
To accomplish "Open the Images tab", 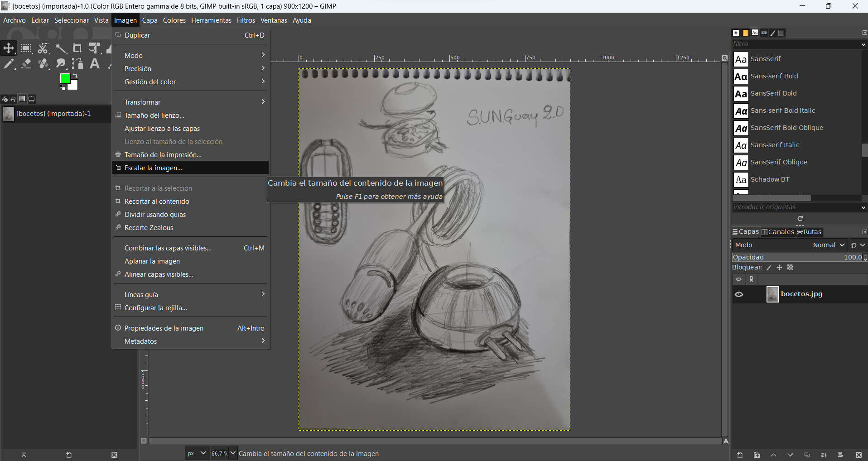I will [22, 99].
